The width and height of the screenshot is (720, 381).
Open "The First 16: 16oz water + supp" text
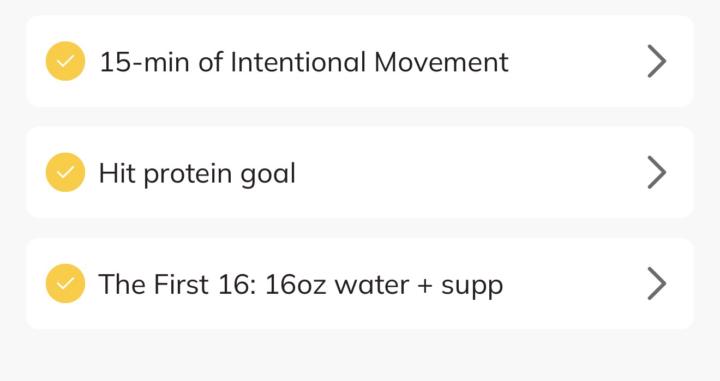(x=301, y=285)
